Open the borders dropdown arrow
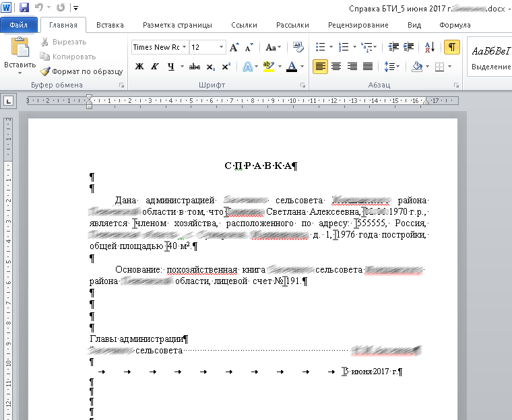The height and width of the screenshot is (420, 512). [x=449, y=67]
